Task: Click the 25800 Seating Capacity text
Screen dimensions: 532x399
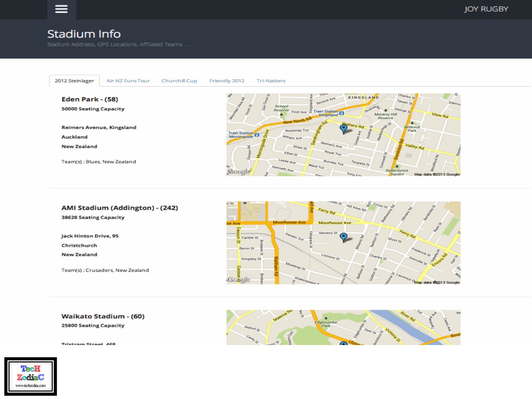Action: pos(93,326)
